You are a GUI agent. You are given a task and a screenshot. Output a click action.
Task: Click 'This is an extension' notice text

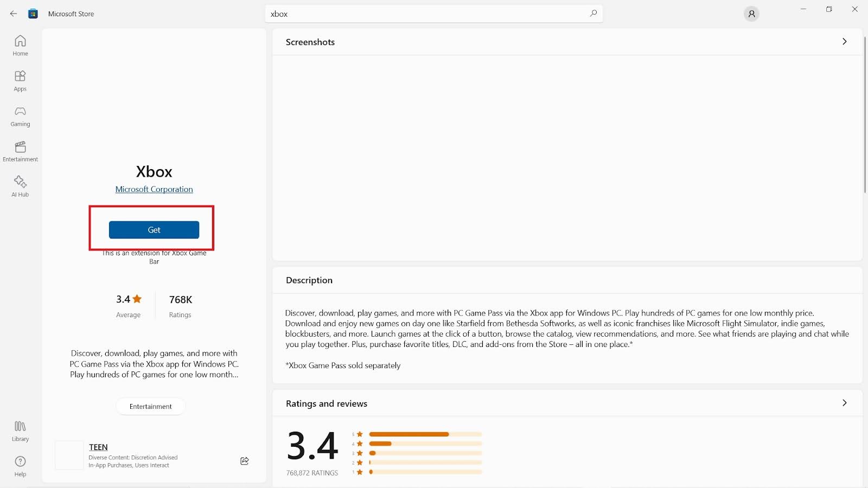point(154,257)
